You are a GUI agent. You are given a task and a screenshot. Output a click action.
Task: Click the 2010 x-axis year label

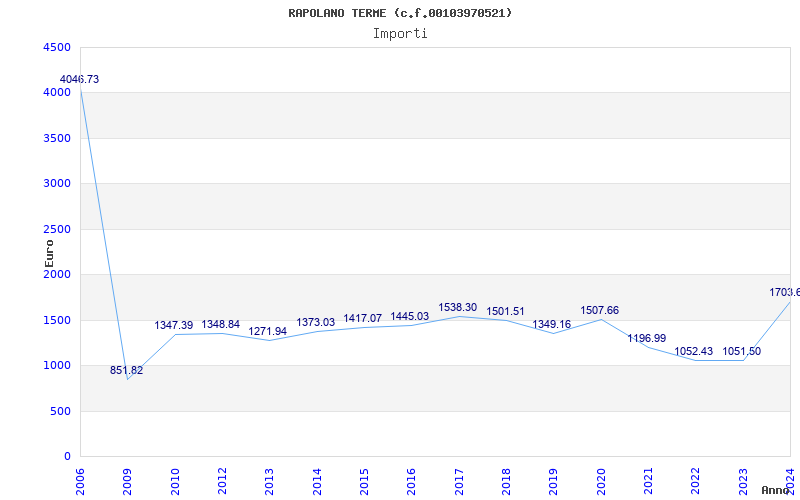175,481
